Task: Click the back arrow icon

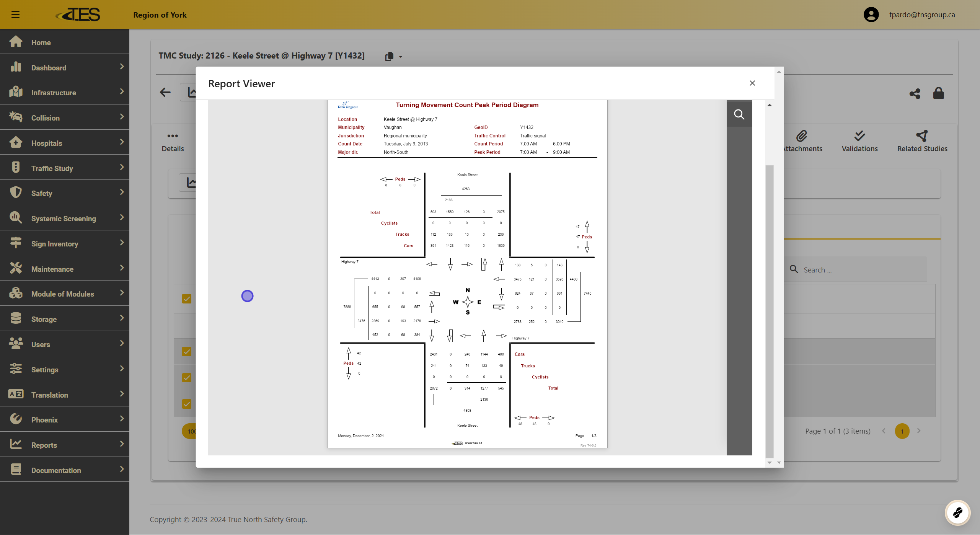Action: click(x=165, y=92)
